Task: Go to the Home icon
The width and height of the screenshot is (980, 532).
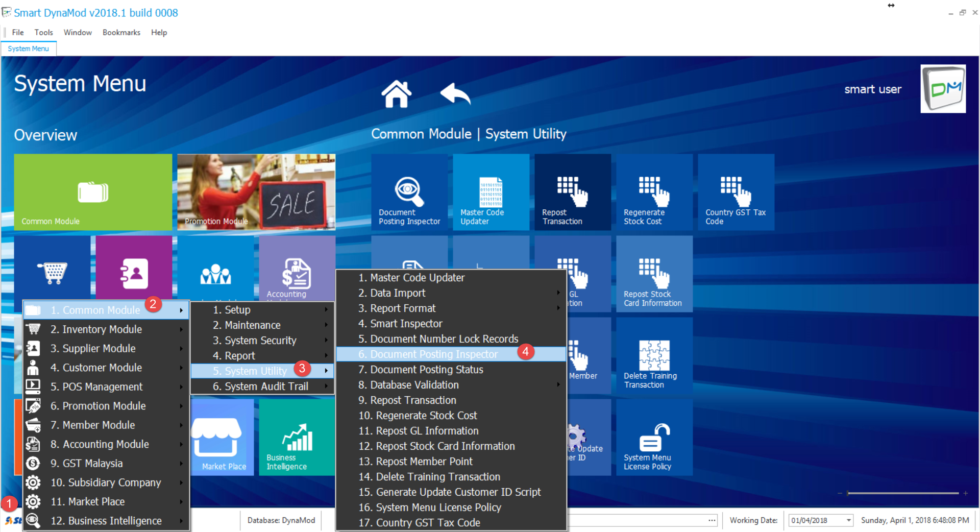Action: (x=396, y=94)
